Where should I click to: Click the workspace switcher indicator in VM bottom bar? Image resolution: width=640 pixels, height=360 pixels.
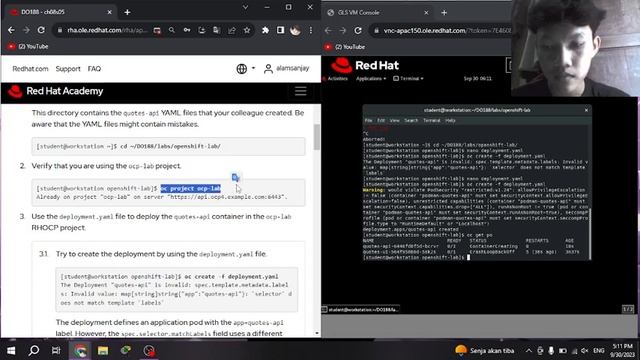click(628, 309)
